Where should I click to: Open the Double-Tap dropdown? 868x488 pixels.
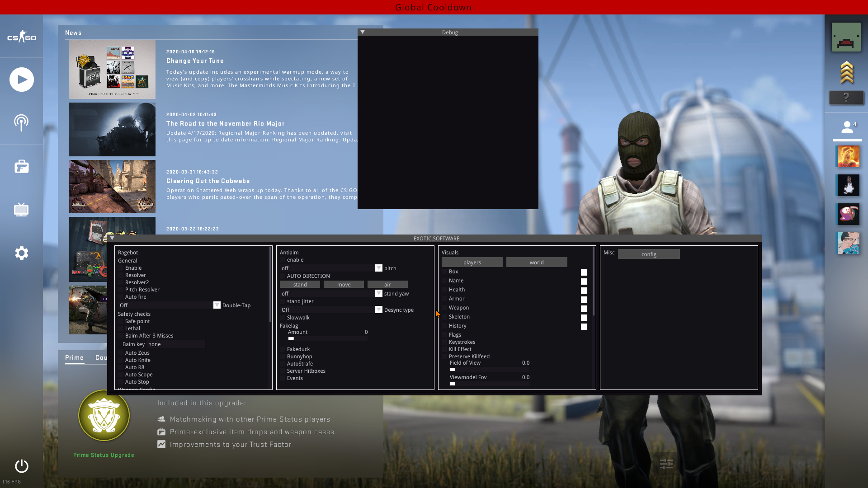click(217, 305)
